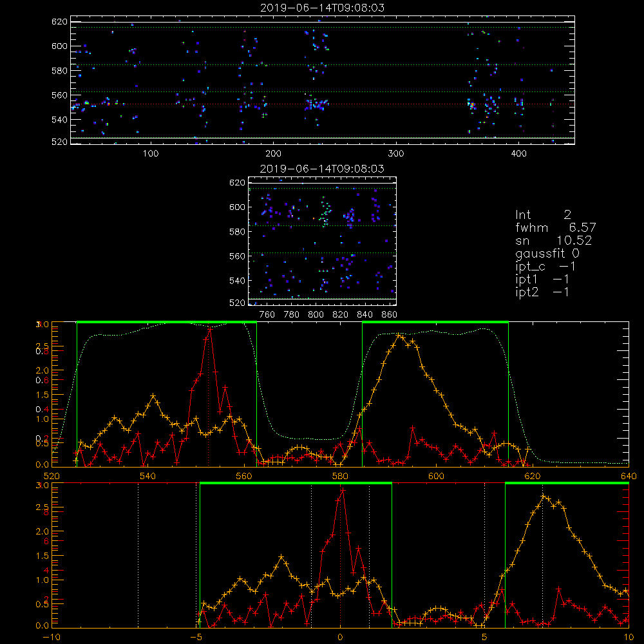
Task: Click x-axis label 5 on bottom plot
Action: [x=484, y=638]
